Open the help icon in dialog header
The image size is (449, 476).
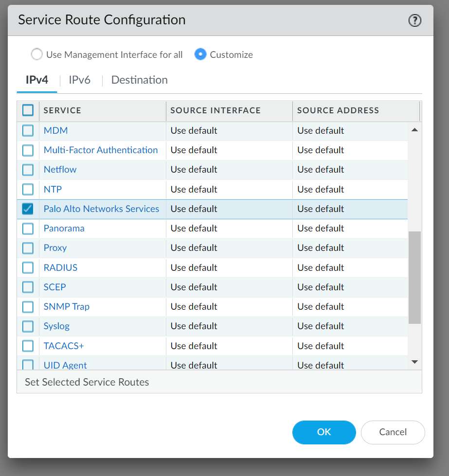(414, 20)
